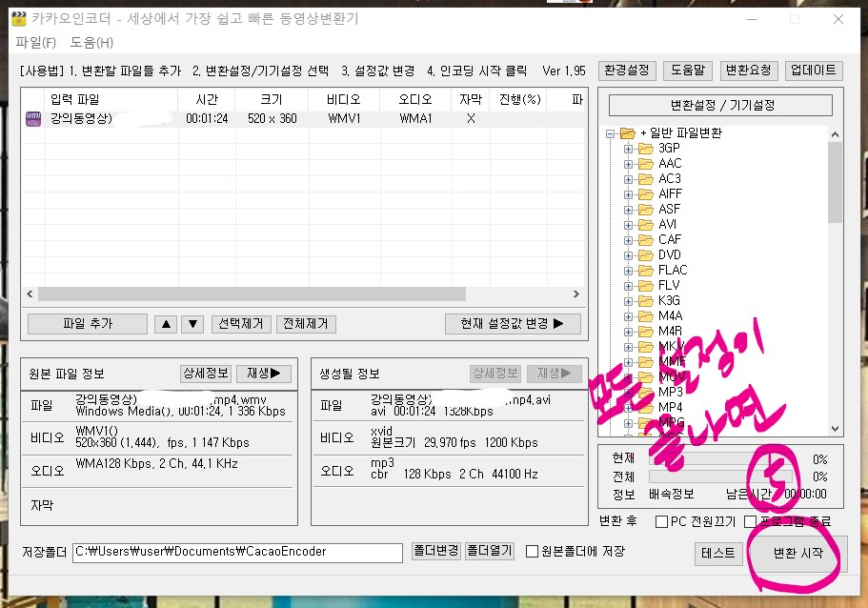The width and height of the screenshot is (868, 608).
Task: Select the 3GP folder icon
Action: (x=645, y=149)
